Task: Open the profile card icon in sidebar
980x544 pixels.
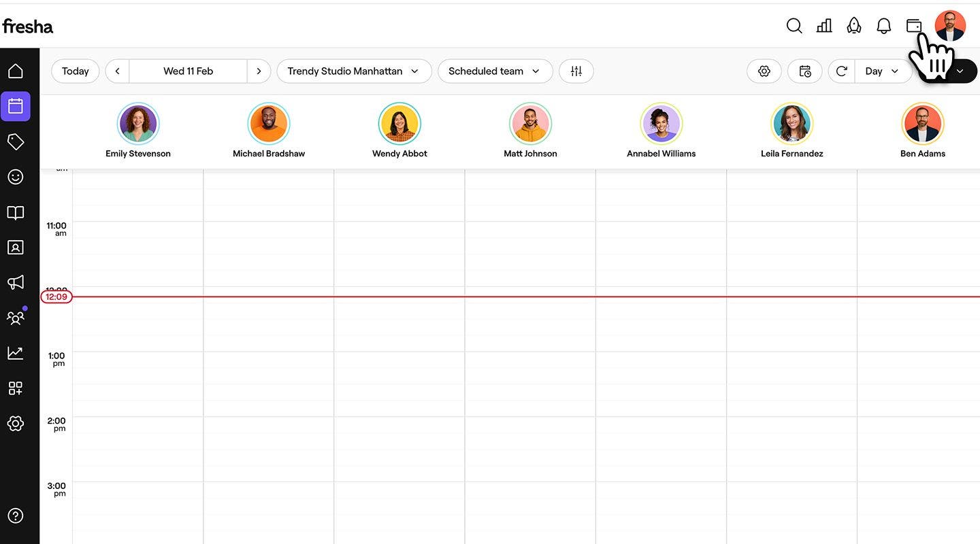Action: (x=15, y=248)
